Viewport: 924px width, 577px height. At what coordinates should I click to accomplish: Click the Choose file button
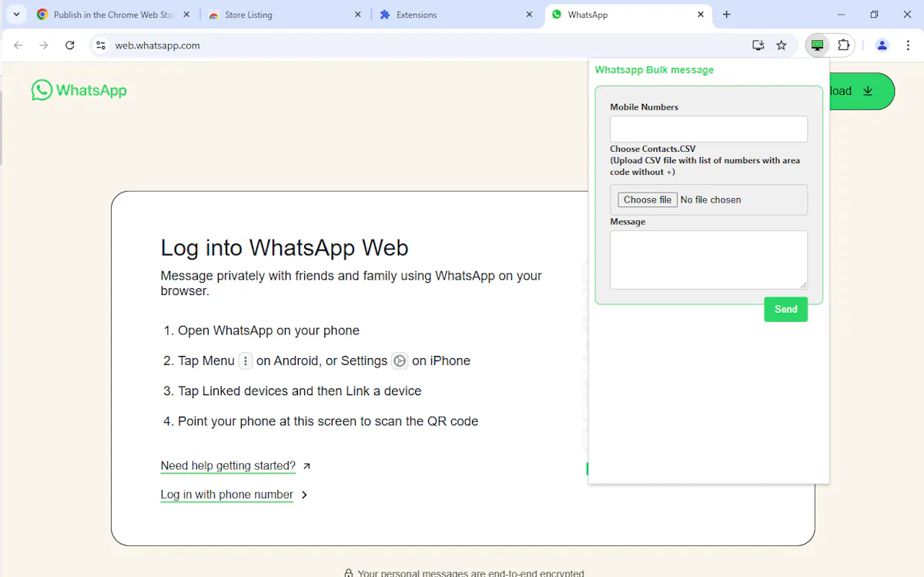pos(648,200)
